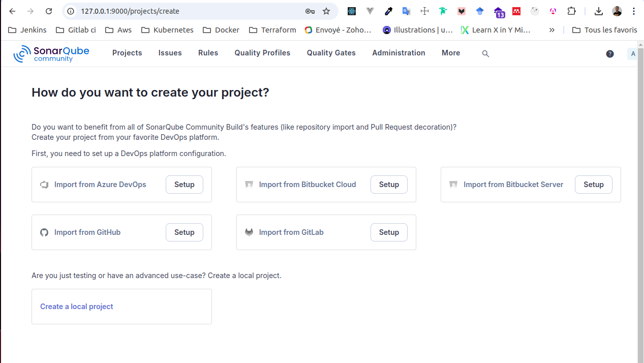Click Setup for Import from GitHub
The height and width of the screenshot is (363, 644).
184,232
